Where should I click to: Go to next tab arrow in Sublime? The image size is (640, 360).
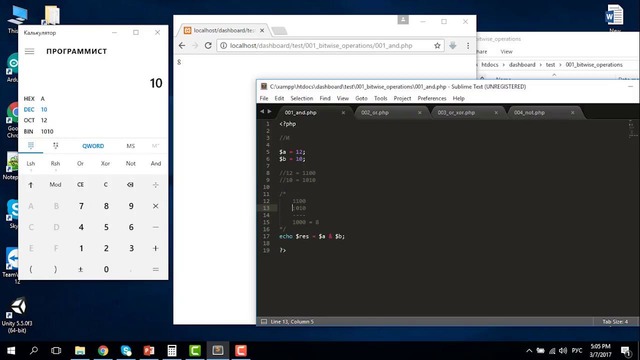point(269,111)
